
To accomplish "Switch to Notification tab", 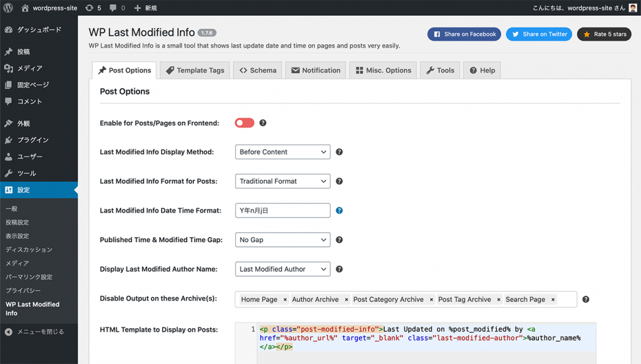I will [315, 70].
